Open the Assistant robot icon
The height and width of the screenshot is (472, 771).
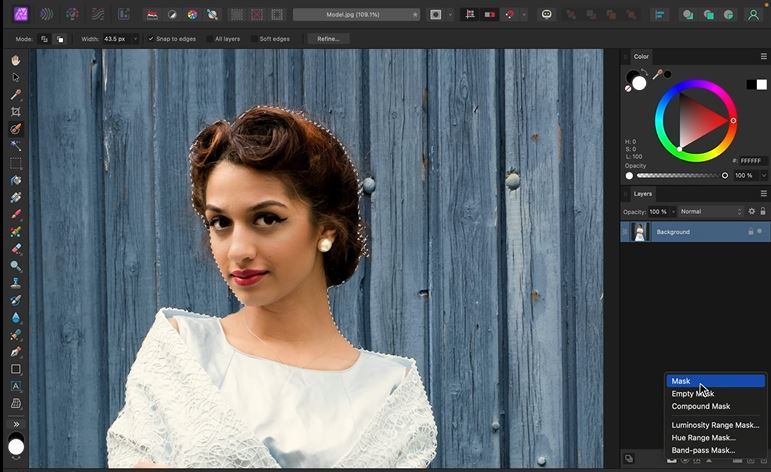coord(546,15)
